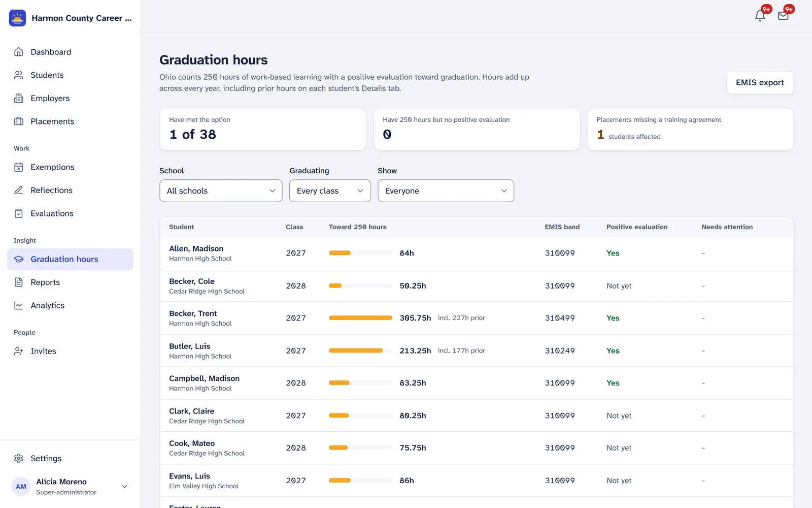Go to Dashboard menu label
The height and width of the screenshot is (508, 812).
tap(51, 52)
